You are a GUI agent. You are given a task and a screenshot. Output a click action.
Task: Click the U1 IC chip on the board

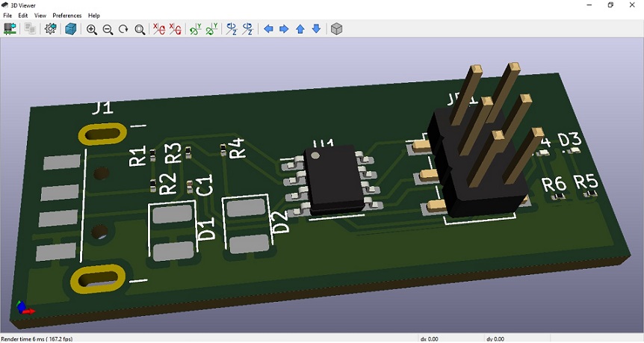coord(333,179)
